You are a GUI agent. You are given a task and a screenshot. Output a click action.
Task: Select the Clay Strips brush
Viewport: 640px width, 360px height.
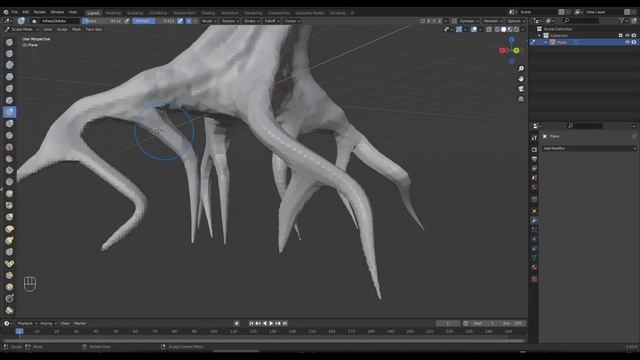(x=9, y=77)
